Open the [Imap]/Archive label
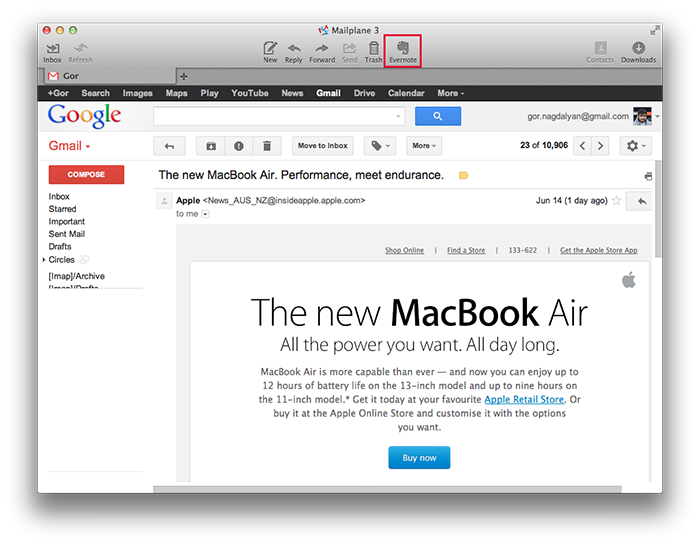This screenshot has width=700, height=545. [76, 276]
